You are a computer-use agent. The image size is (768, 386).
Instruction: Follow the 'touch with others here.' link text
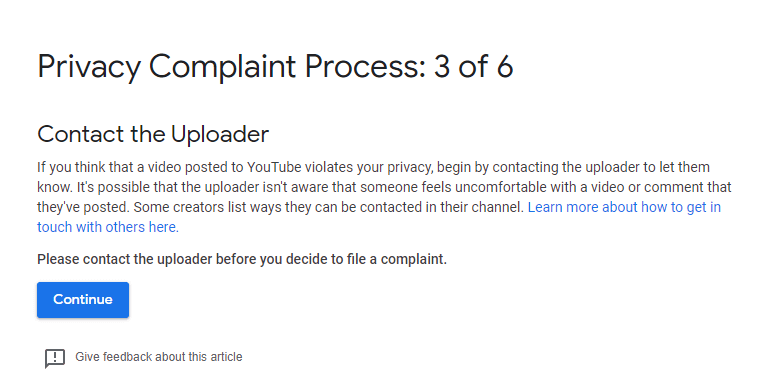[108, 227]
